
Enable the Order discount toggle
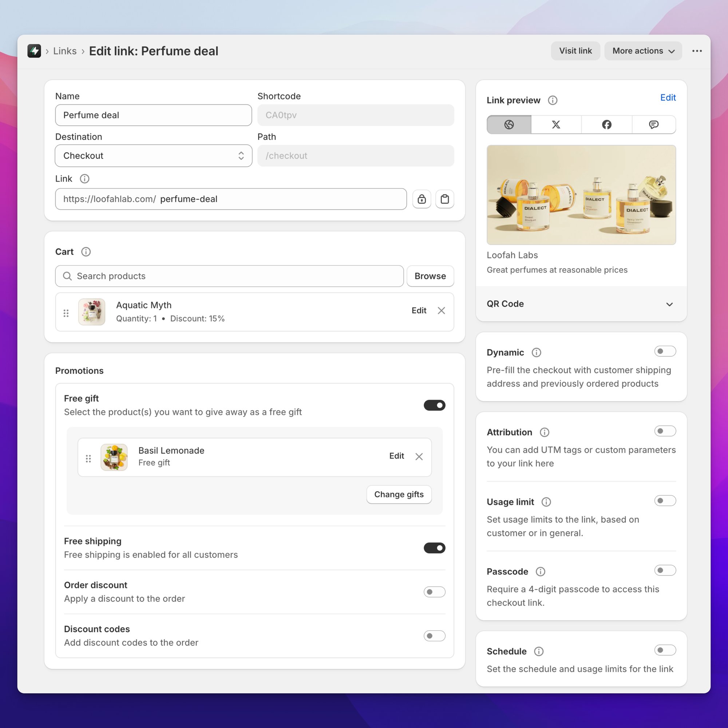[x=435, y=592]
